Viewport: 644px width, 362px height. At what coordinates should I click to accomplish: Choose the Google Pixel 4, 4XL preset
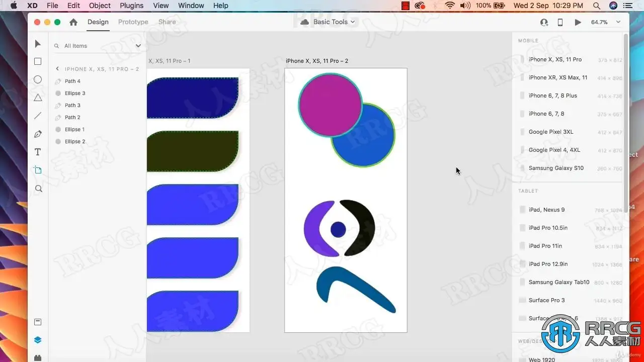[571, 150]
